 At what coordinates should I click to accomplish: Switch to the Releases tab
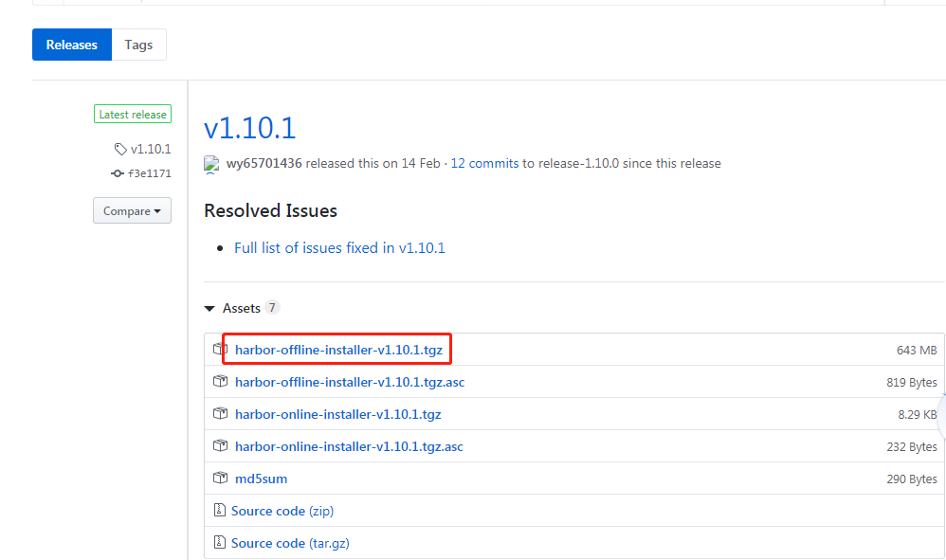pyautogui.click(x=72, y=45)
